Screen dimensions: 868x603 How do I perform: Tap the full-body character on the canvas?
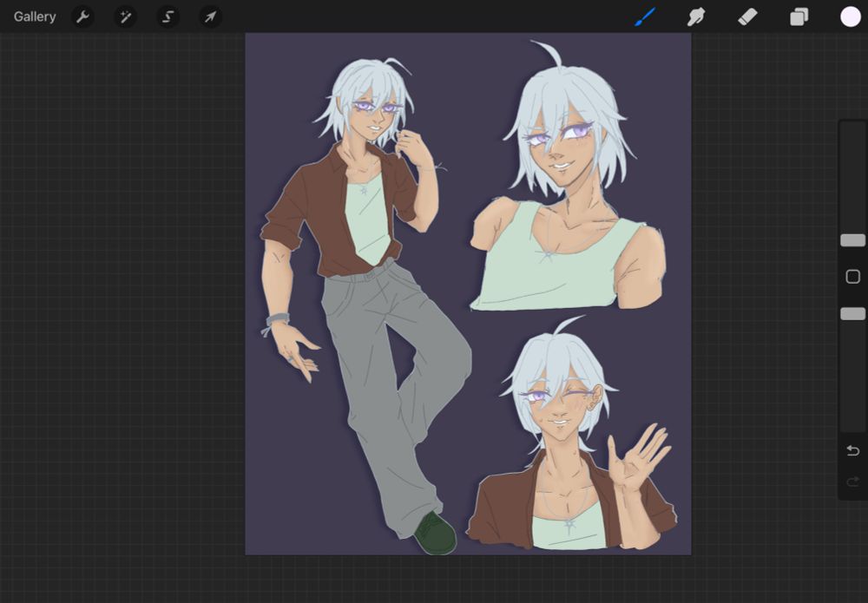point(365,305)
